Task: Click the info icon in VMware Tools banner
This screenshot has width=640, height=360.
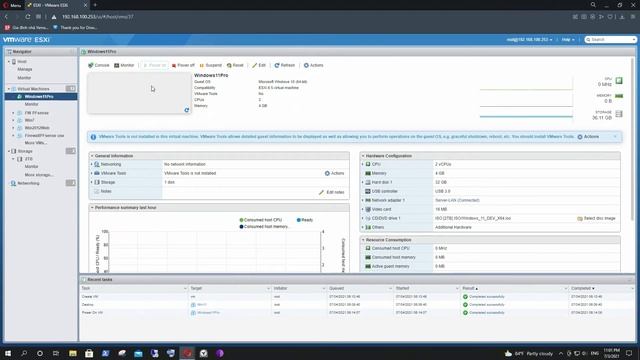Action: 93,137
